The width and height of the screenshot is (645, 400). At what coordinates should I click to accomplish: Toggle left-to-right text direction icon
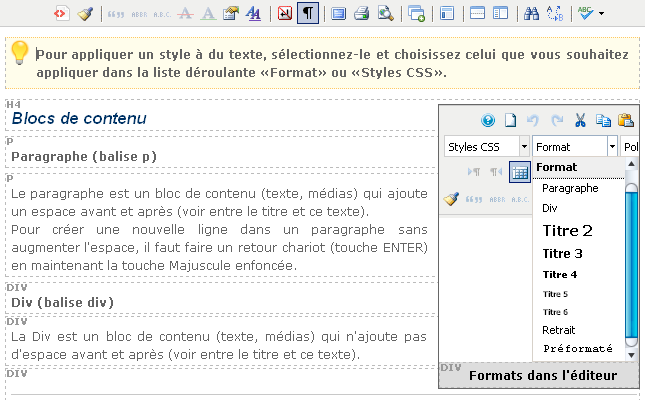click(474, 172)
